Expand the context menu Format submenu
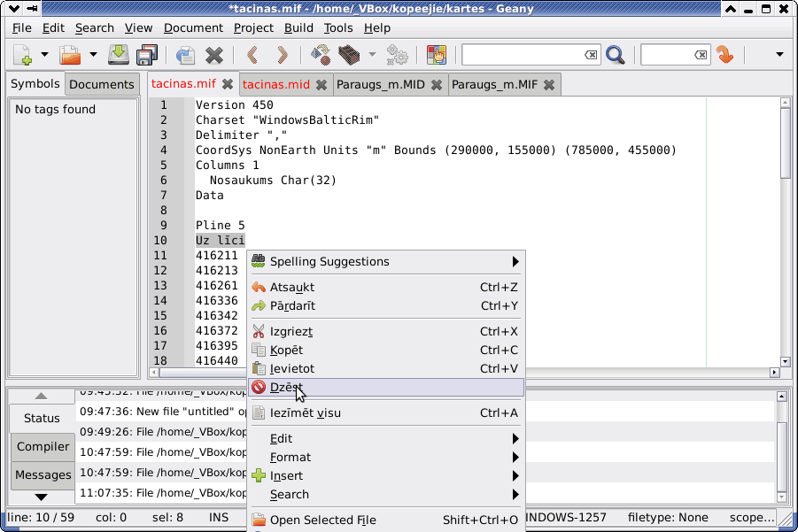The width and height of the screenshot is (798, 532). [x=386, y=458]
